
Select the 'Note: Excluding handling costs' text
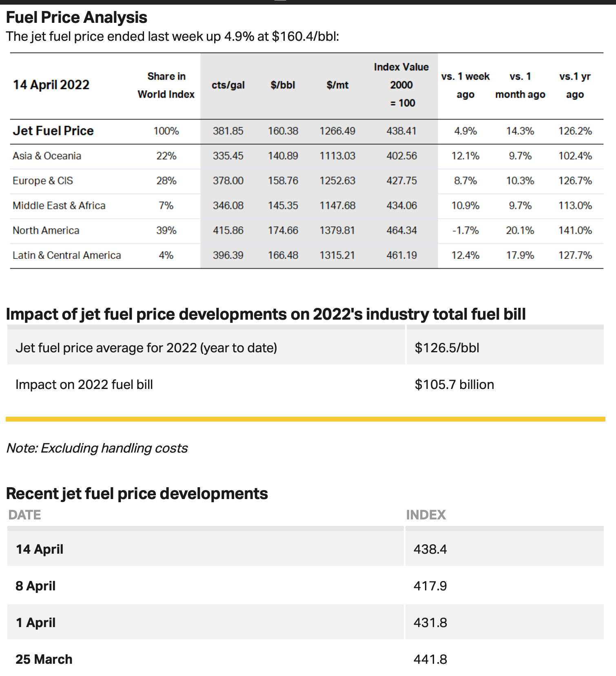click(x=97, y=448)
